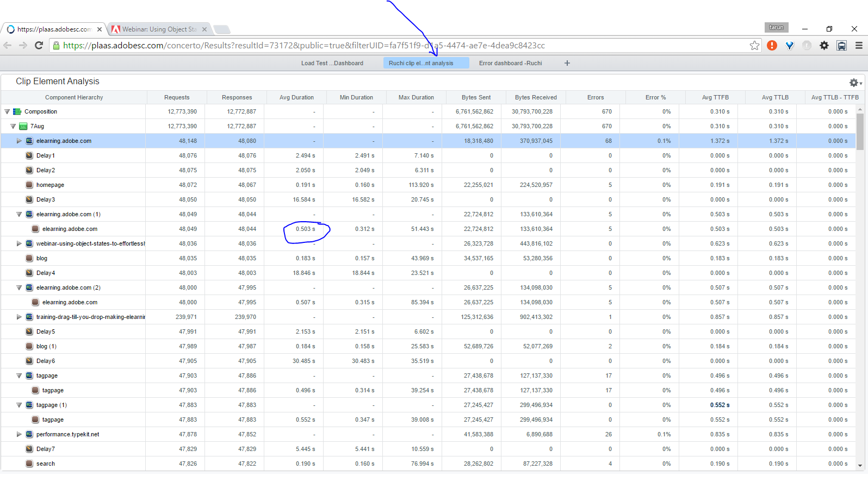Add a new dashboard tab with plus icon
868x482 pixels.
pyautogui.click(x=567, y=63)
